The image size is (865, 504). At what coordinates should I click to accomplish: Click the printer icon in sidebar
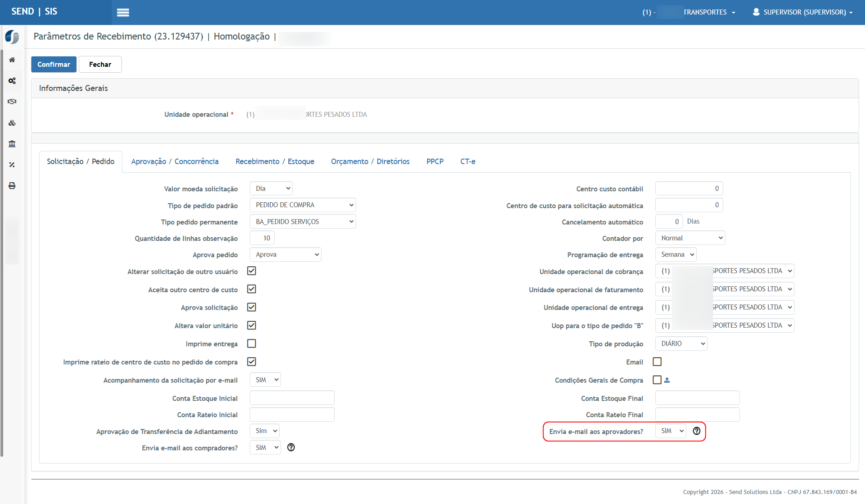click(12, 186)
